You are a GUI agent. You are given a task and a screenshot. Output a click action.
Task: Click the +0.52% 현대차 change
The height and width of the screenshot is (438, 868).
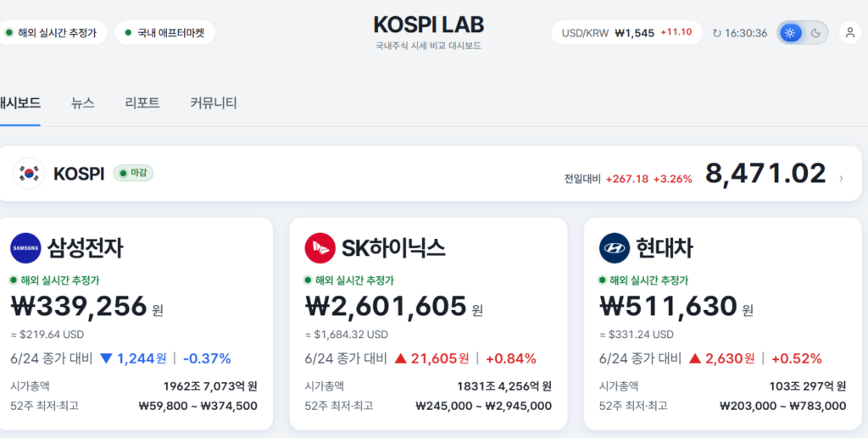click(x=797, y=359)
